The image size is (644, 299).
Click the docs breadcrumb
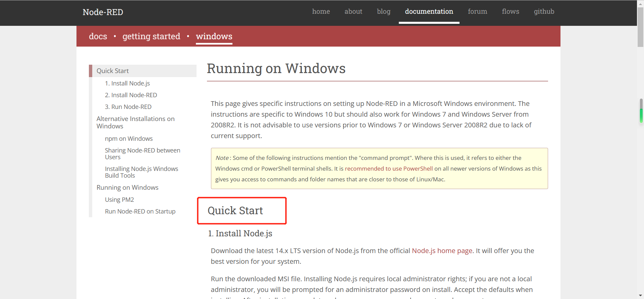98,36
